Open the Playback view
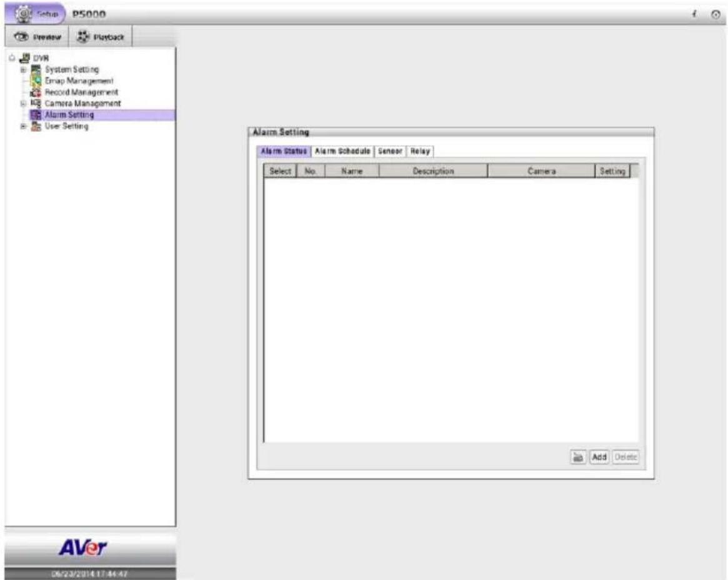This screenshot has width=728, height=580. [x=100, y=37]
